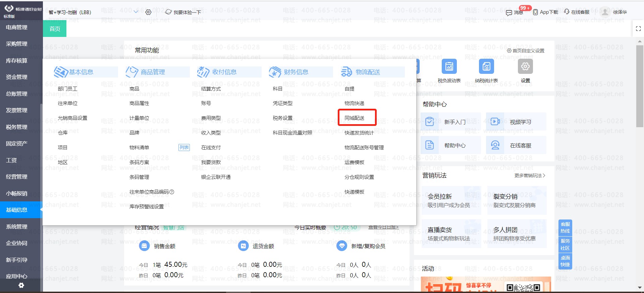Open 允销商品设置 under 基本信息

pyautogui.click(x=72, y=118)
